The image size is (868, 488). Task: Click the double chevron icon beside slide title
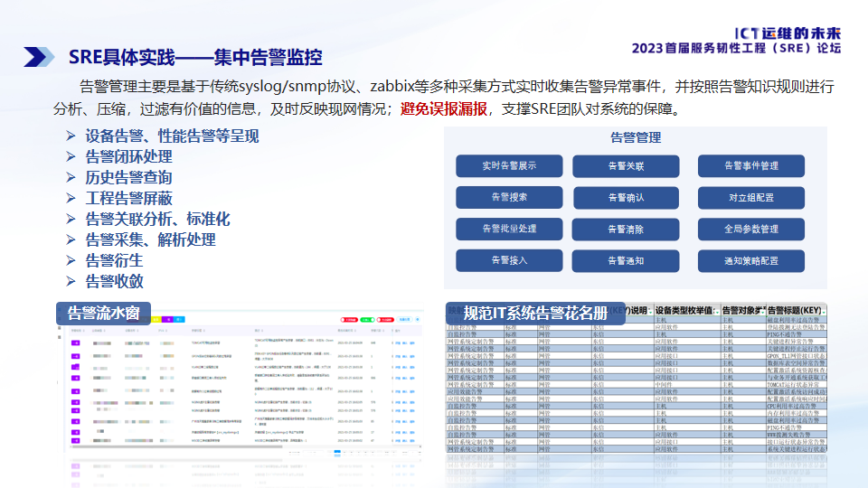point(39,56)
